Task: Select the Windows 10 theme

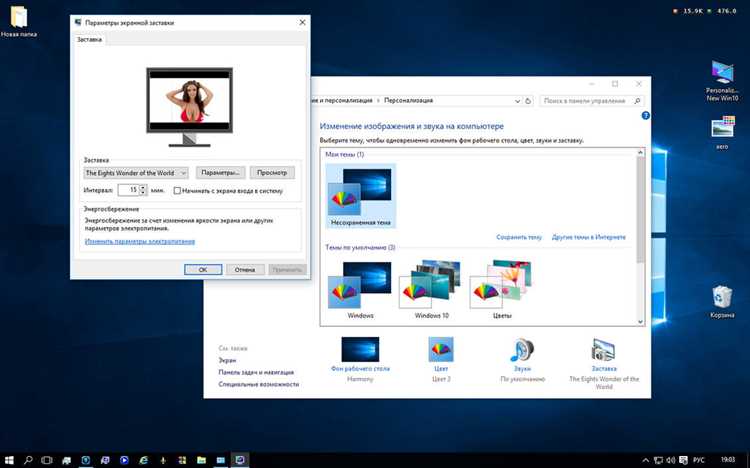Action: pyautogui.click(x=431, y=290)
